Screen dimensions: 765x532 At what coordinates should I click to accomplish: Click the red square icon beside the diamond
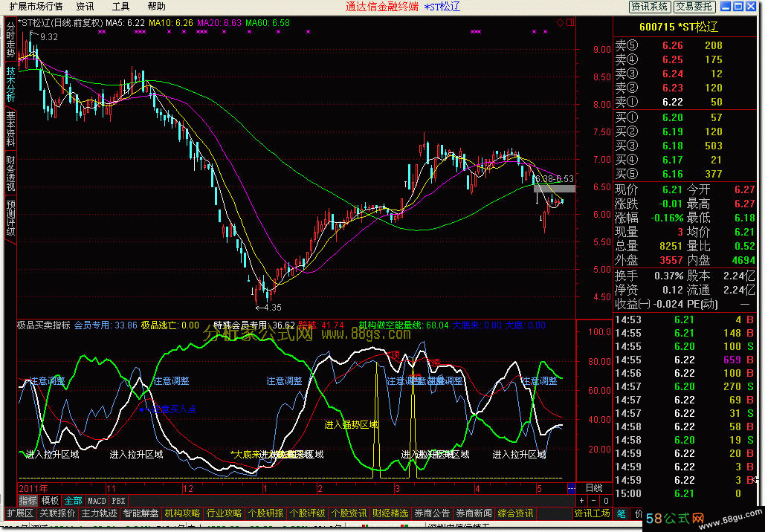(569, 22)
